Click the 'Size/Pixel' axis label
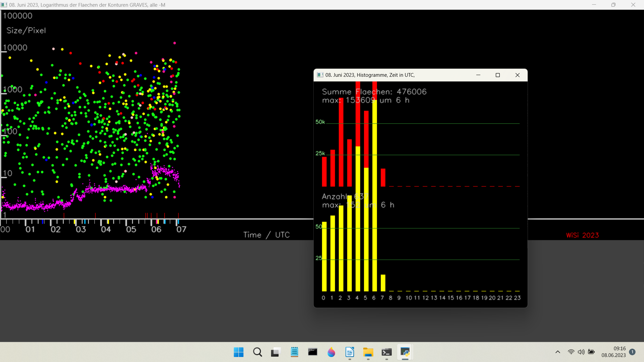The image size is (644, 362). tap(26, 31)
